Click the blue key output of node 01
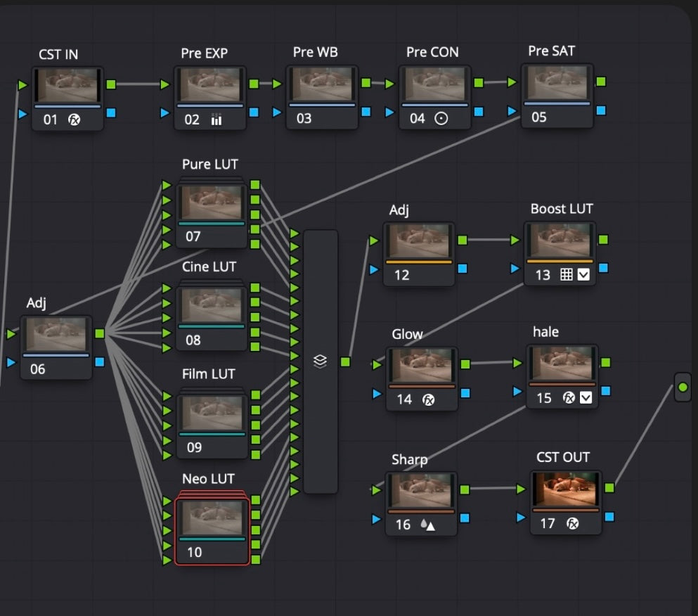Screen dimensions: 698x616 click(111, 113)
